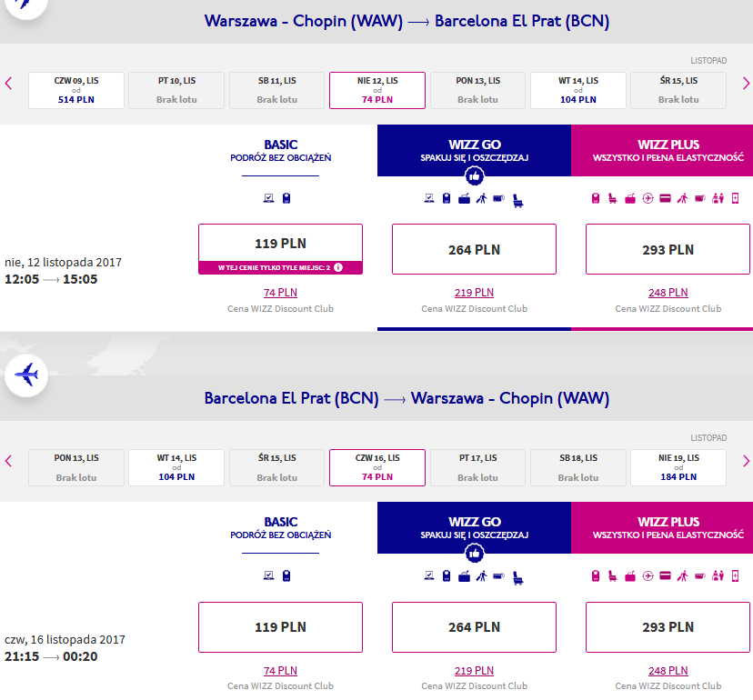This screenshot has height=700, width=753.
Task: Click the outbound WIZZ GO seat selection icon
Action: coord(518,200)
